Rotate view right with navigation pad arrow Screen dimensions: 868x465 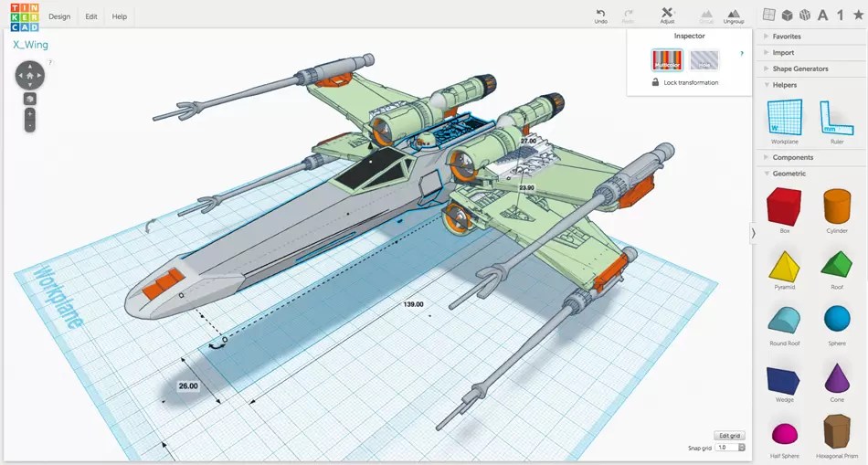click(39, 75)
